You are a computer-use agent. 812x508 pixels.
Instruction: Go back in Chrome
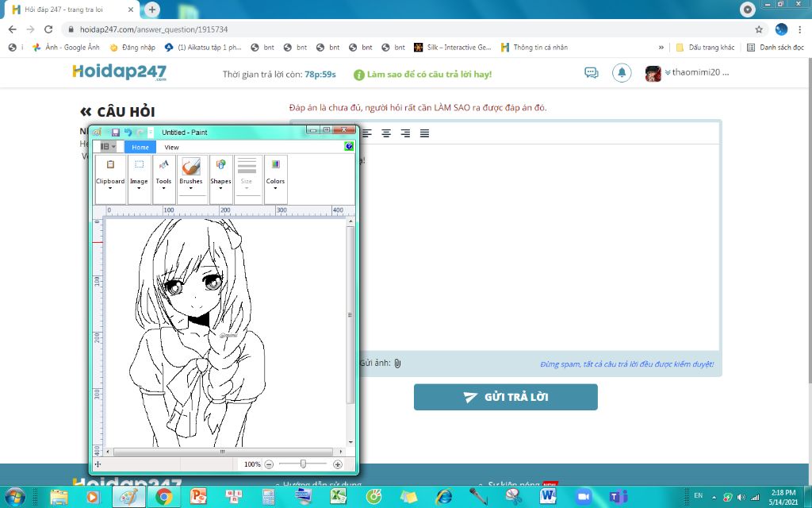click(13, 29)
